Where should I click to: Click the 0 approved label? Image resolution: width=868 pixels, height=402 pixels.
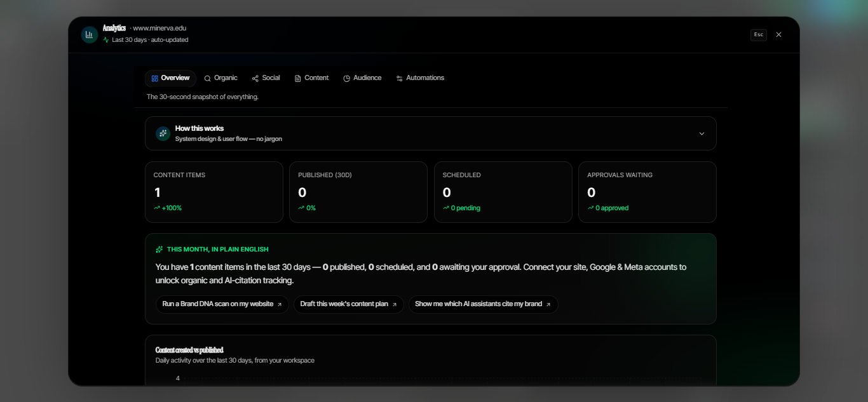(x=612, y=208)
